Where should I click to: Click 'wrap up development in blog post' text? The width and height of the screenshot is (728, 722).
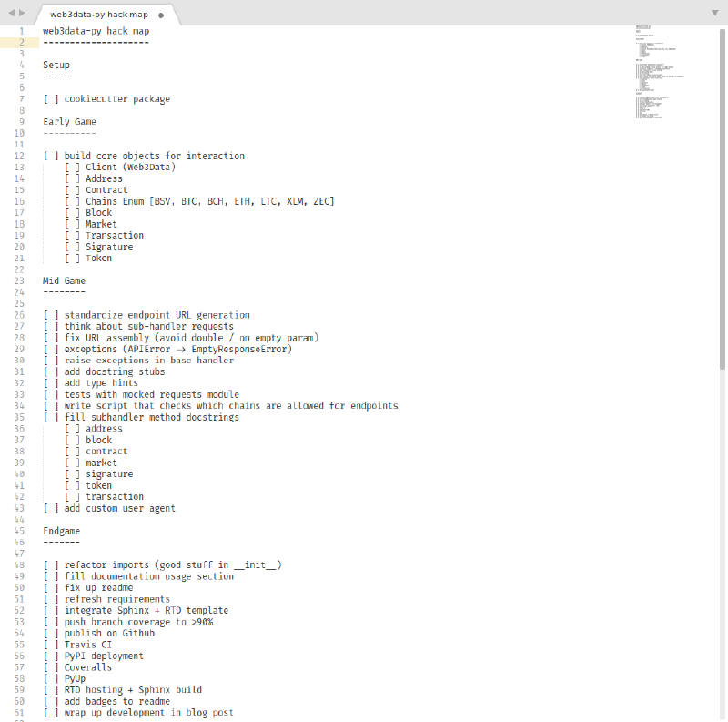(149, 713)
